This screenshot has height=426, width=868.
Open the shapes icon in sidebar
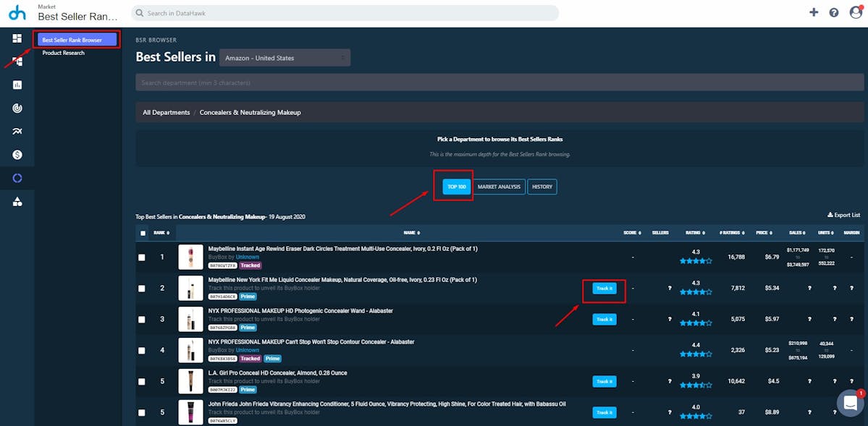tap(17, 201)
